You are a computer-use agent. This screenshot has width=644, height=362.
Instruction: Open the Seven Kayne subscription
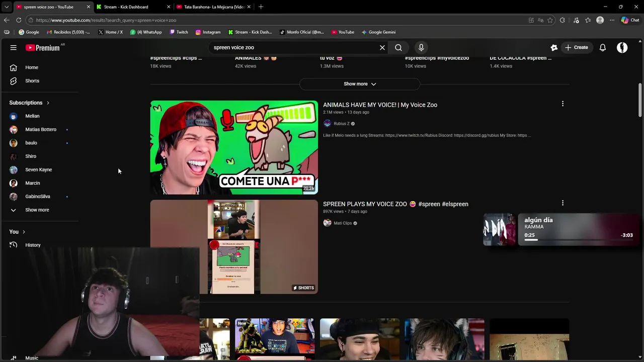click(x=39, y=170)
